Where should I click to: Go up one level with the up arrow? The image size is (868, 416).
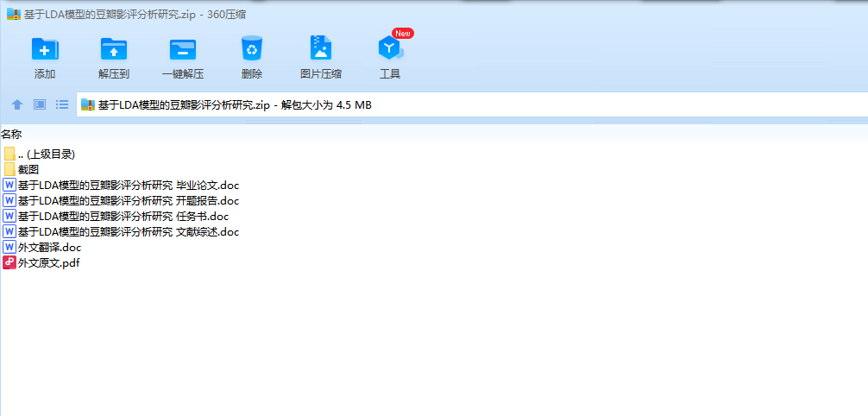coord(17,104)
